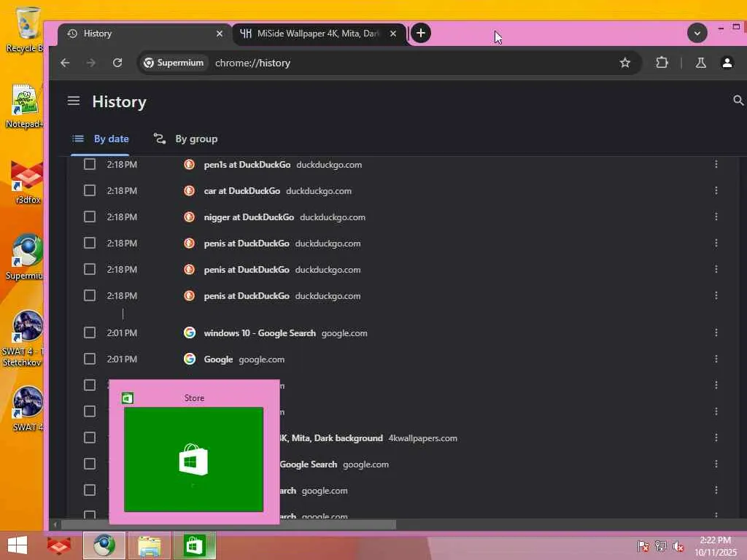Open the Chrome Labs flask icon
Viewport: 747px width, 560px height.
(701, 63)
